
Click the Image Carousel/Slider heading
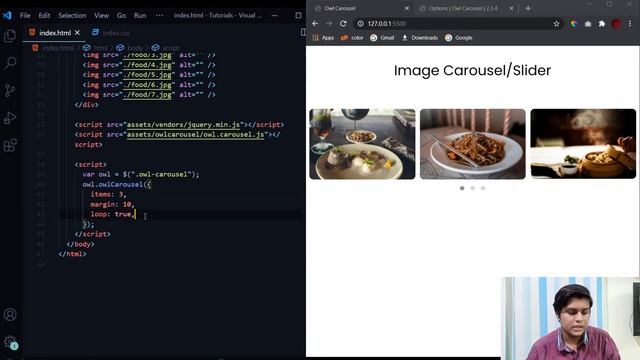coord(472,70)
